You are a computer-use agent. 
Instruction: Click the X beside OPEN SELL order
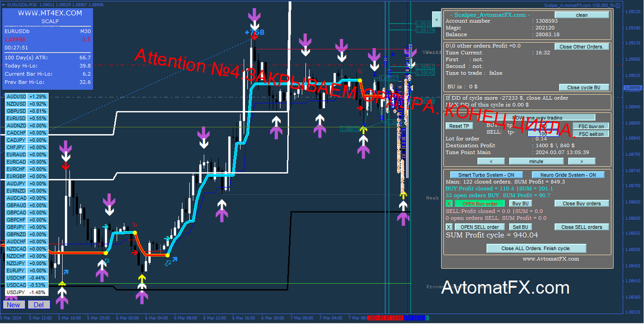tap(449, 227)
